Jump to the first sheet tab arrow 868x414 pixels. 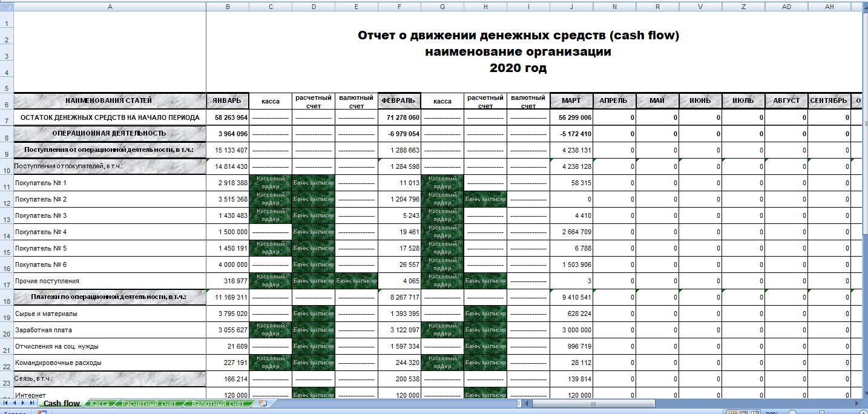pos(6,403)
